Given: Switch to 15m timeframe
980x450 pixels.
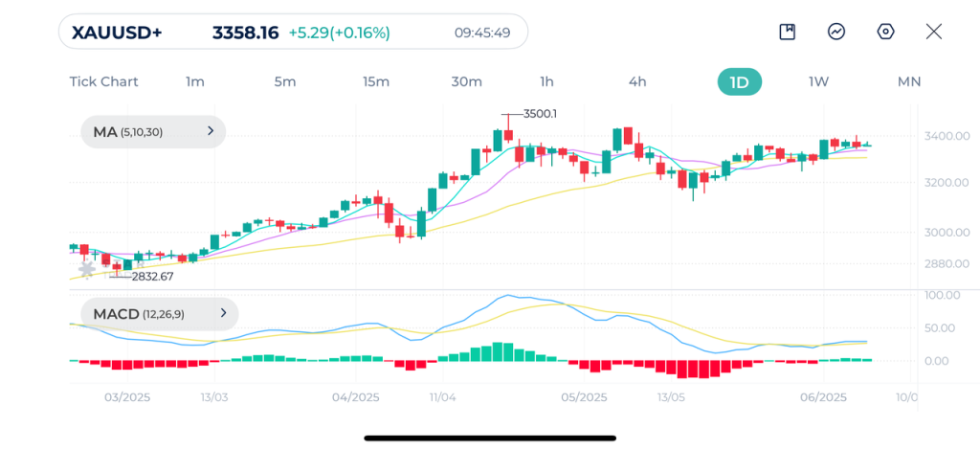Looking at the screenshot, I should coord(376,81).
